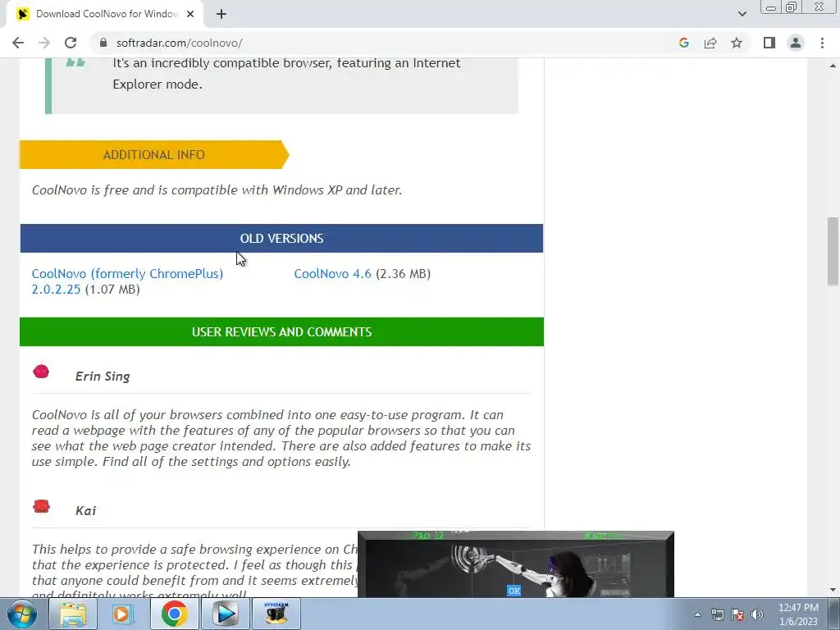The height and width of the screenshot is (630, 840).
Task: Show hidden system tray icons
Action: 697,614
